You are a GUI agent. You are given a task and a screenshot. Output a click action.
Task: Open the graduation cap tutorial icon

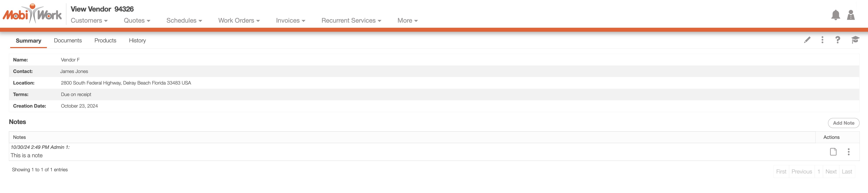855,40
